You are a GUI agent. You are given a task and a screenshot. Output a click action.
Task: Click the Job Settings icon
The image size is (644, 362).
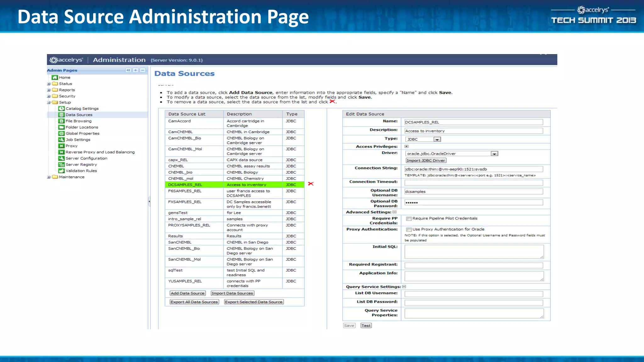(61, 140)
